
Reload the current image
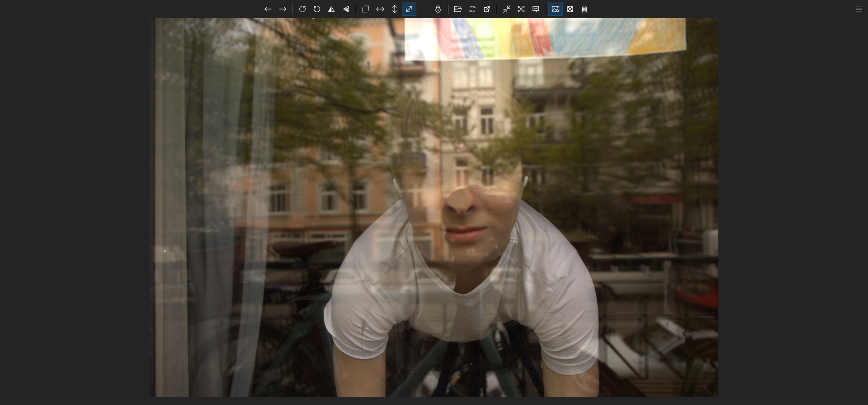(472, 9)
